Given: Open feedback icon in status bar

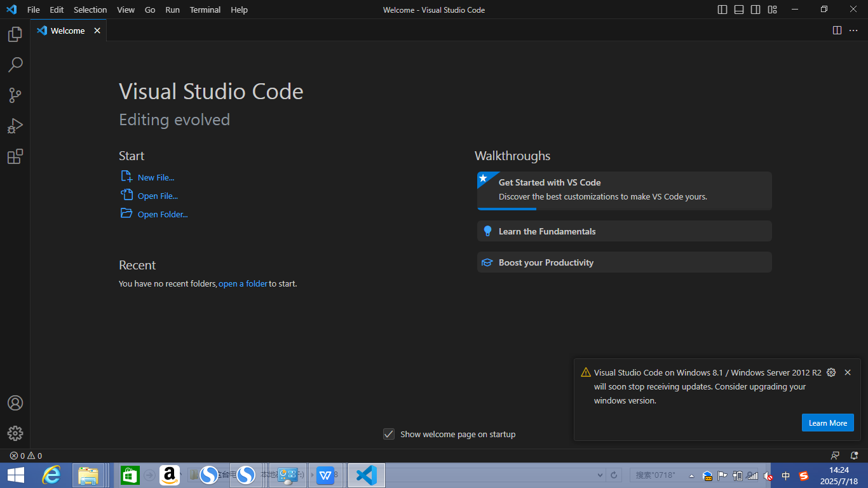Looking at the screenshot, I should coord(835,456).
